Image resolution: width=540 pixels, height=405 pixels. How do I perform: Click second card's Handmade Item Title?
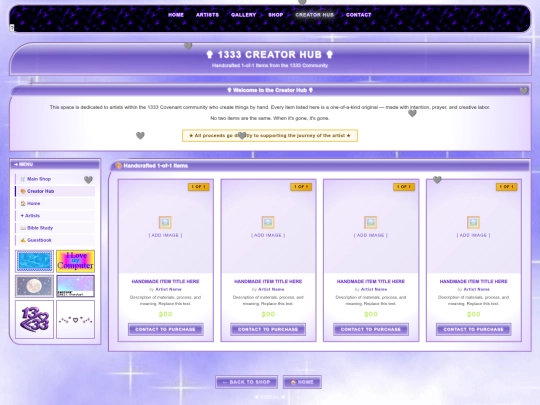pyautogui.click(x=268, y=281)
